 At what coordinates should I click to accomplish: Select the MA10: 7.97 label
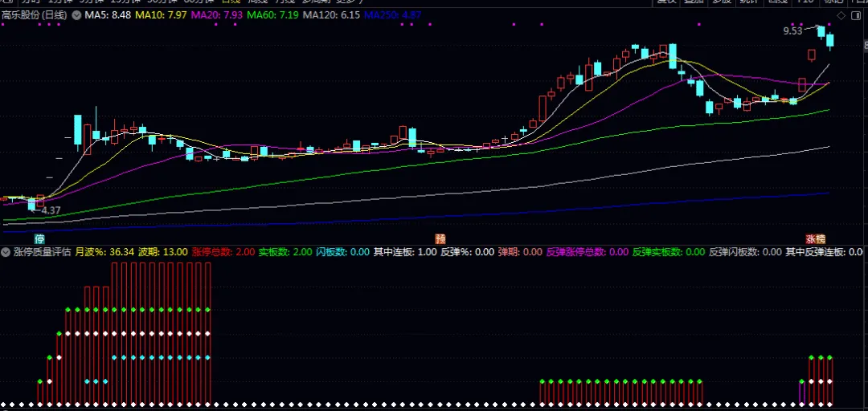pyautogui.click(x=161, y=15)
